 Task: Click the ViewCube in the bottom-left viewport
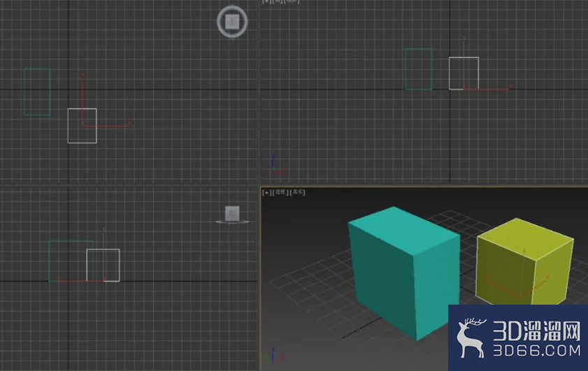click(232, 213)
